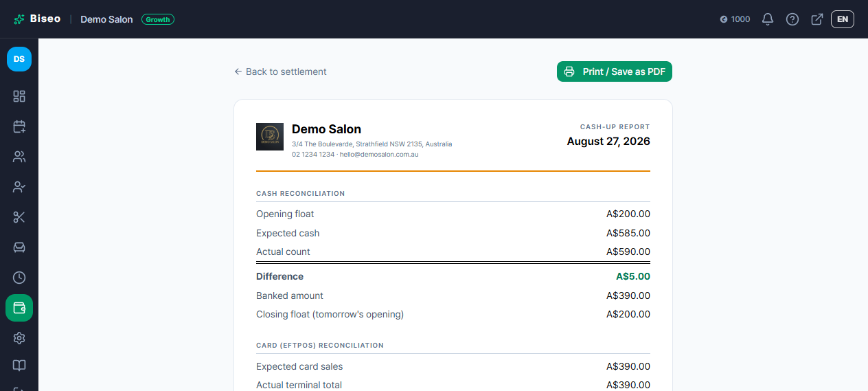Image resolution: width=868 pixels, height=391 pixels.
Task: Open the clock icon in sidebar
Action: pos(19,278)
